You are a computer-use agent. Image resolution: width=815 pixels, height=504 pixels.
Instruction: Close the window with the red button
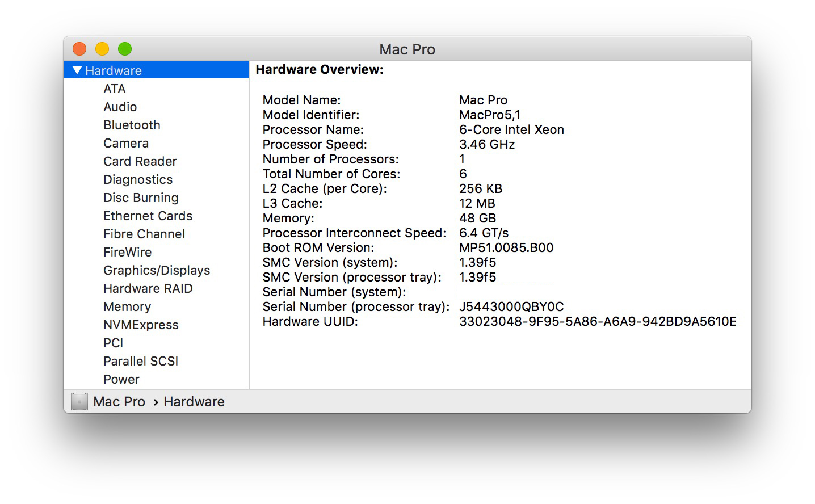(x=79, y=49)
